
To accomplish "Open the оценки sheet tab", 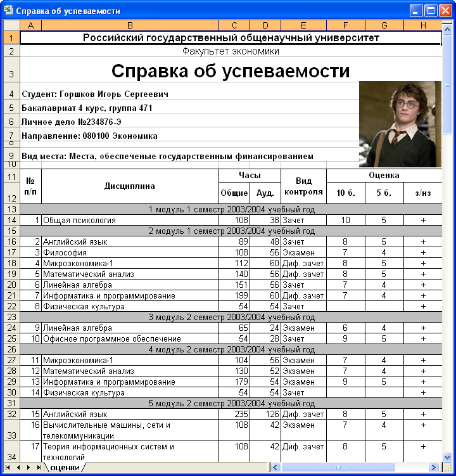I will coord(65,468).
